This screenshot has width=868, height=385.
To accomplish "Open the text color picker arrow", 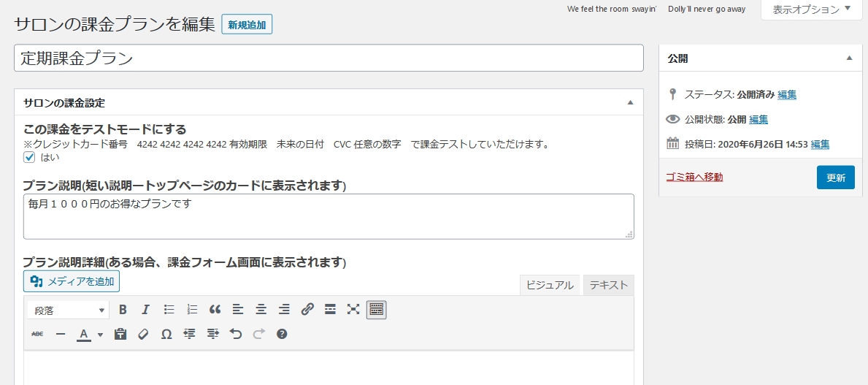I will point(100,334).
